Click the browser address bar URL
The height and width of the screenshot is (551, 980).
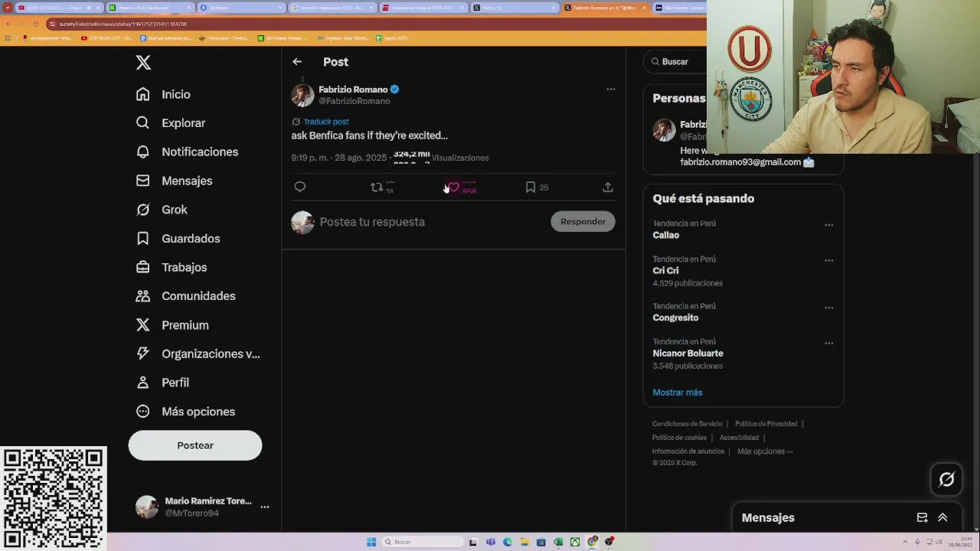[x=123, y=24]
